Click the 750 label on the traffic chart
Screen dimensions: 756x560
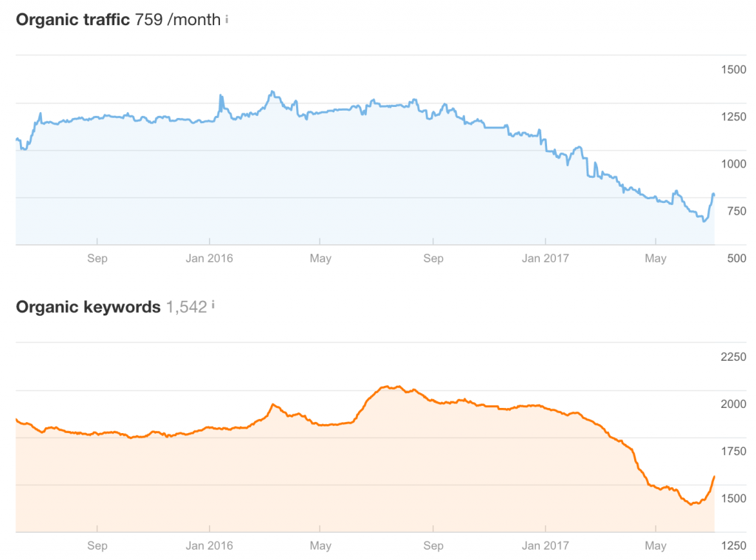pos(736,211)
